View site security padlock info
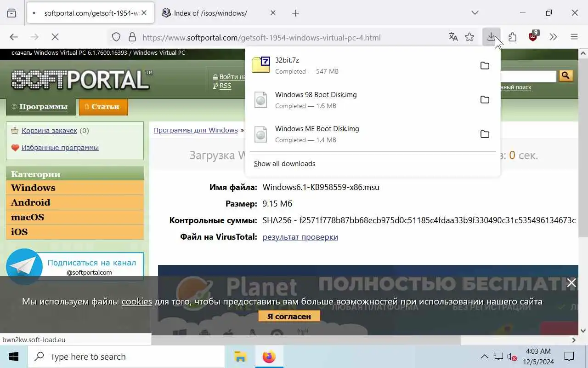This screenshot has width=588, height=368. click(132, 37)
